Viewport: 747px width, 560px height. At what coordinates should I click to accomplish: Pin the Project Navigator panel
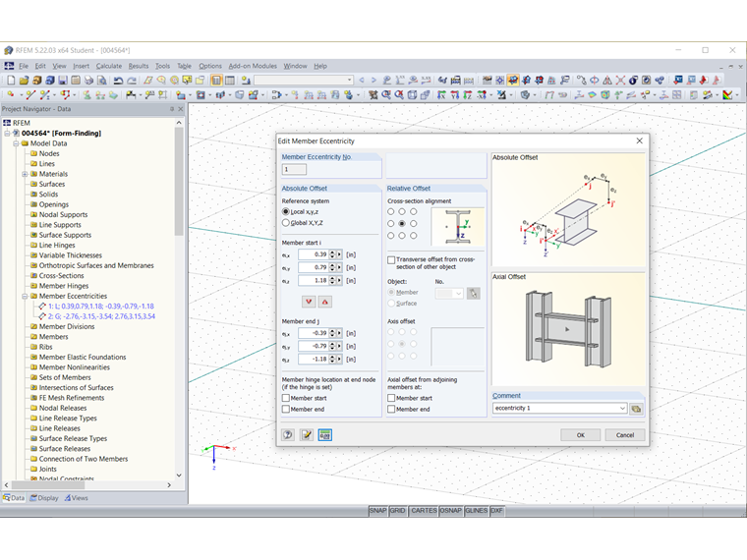click(172, 109)
